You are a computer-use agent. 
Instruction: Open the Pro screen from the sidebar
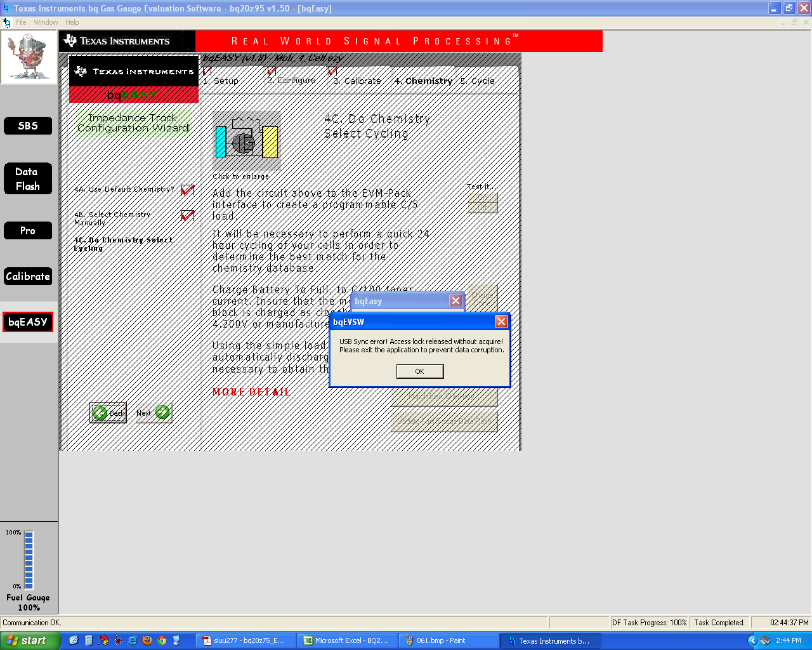point(28,230)
